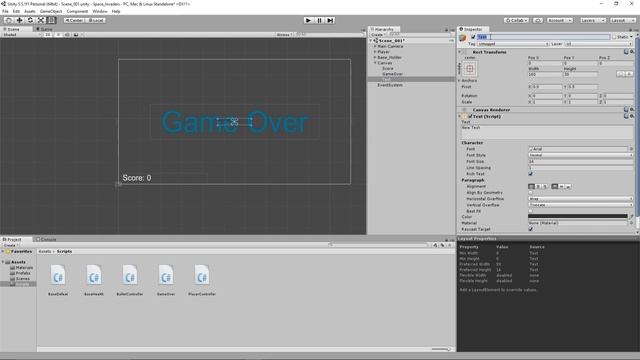Toggle Center pivot mode button
The image size is (640, 360).
pyautogui.click(x=74, y=20)
